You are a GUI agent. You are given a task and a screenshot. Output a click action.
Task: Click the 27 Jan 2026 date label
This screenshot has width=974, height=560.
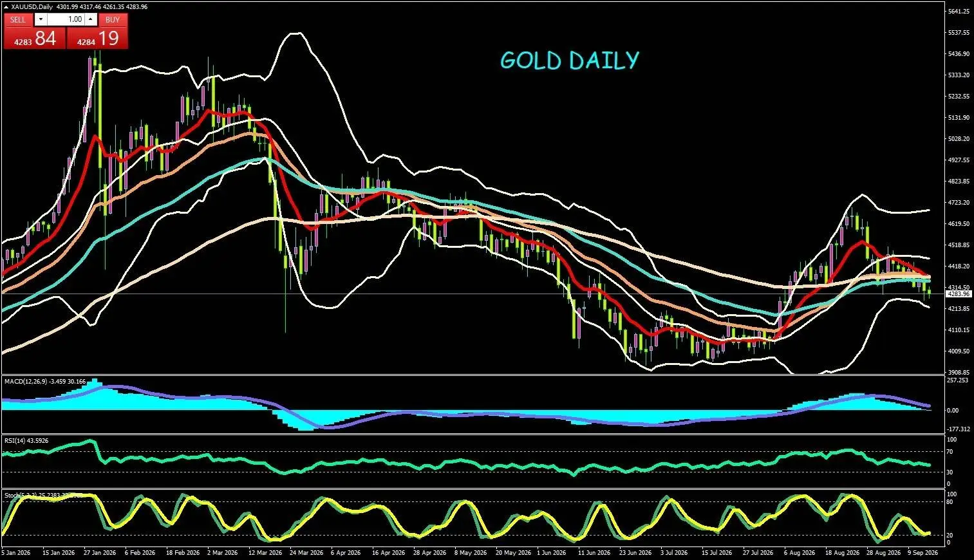pyautogui.click(x=100, y=553)
